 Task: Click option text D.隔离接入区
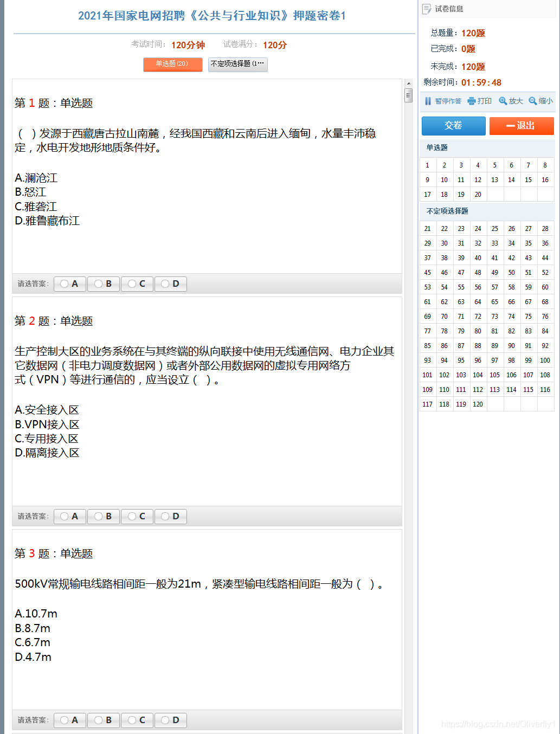(x=47, y=453)
